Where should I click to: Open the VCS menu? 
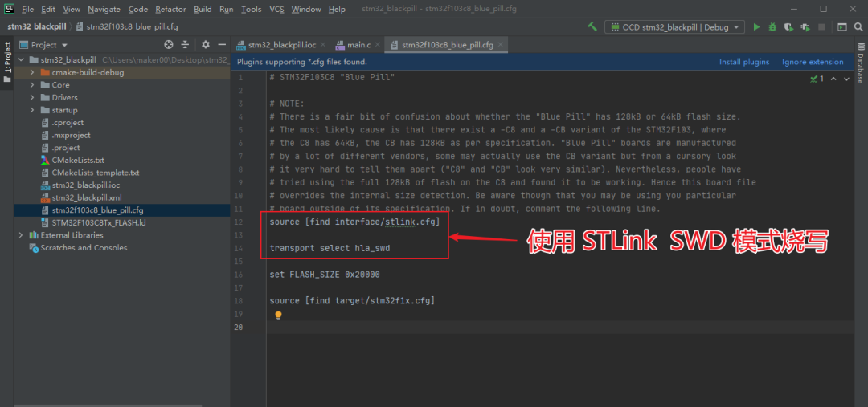point(276,10)
